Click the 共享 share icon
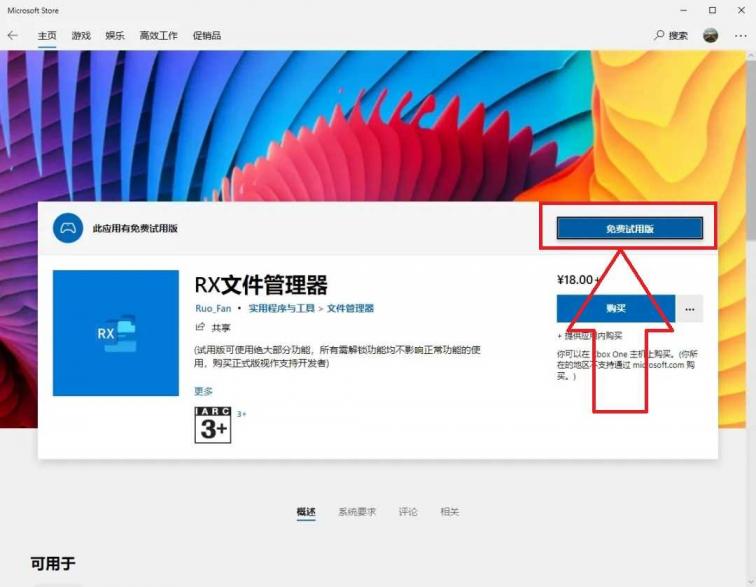 [x=200, y=328]
